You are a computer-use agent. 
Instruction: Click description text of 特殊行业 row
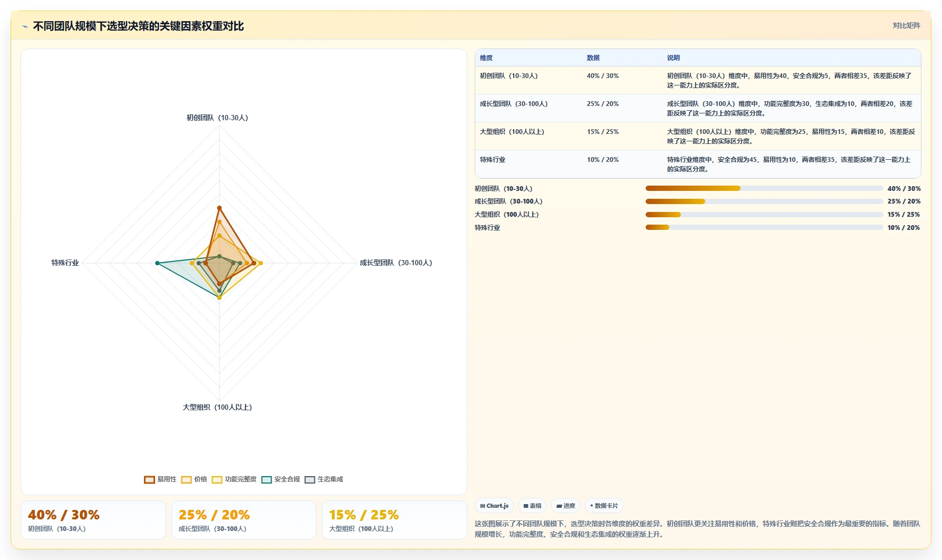[x=789, y=164]
